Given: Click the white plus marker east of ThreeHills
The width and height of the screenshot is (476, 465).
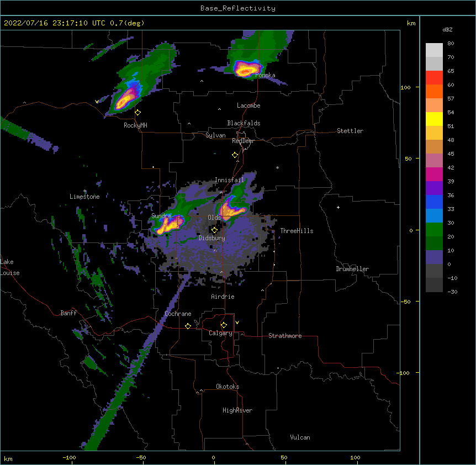Looking at the screenshot, I should pos(338,207).
